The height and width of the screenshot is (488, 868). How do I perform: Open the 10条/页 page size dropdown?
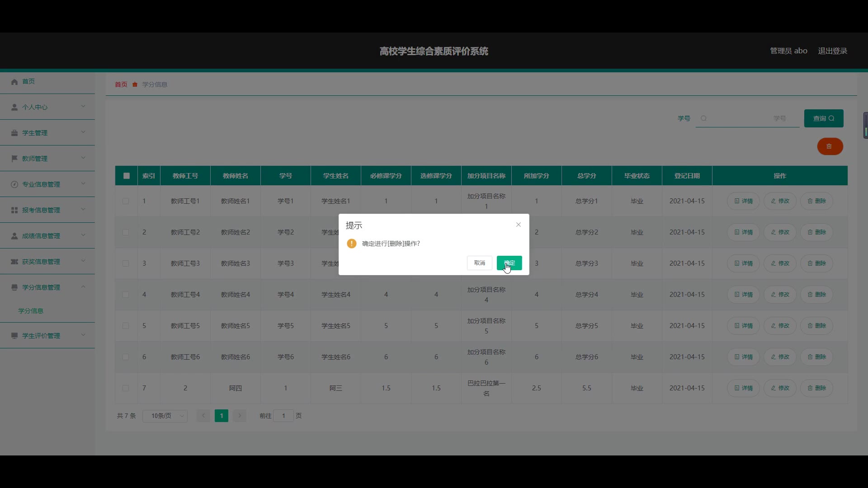click(165, 416)
